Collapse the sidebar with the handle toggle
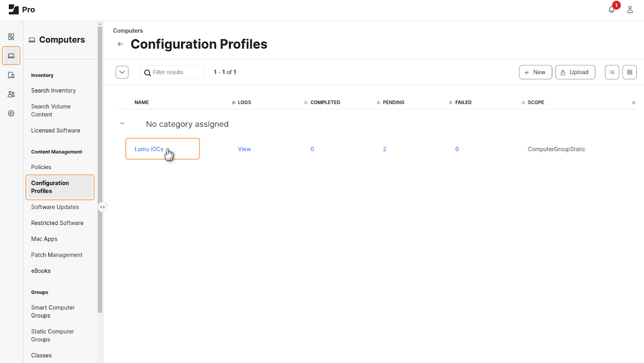This screenshot has height=363, width=644. pos(103,207)
